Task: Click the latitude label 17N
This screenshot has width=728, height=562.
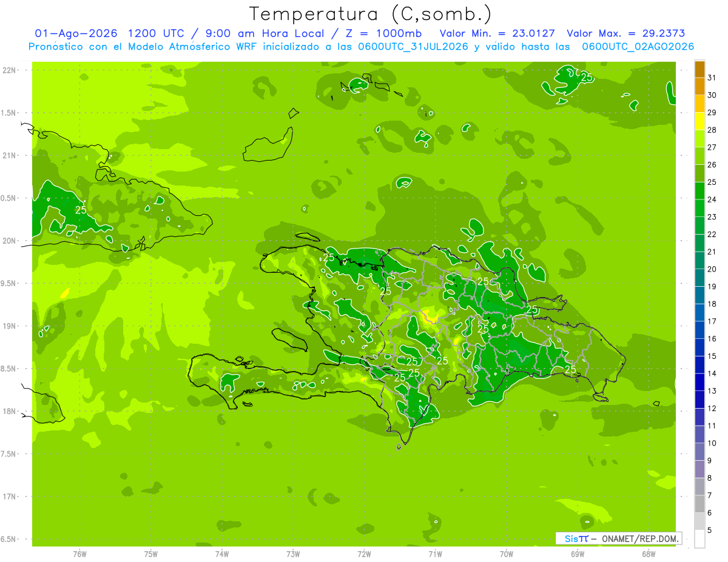Action: pos(10,497)
